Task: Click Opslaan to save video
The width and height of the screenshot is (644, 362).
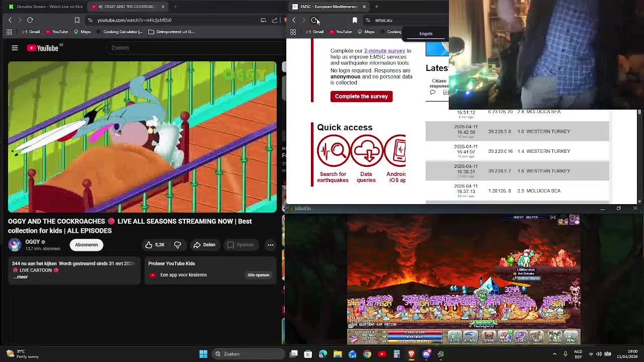Action: [241, 245]
